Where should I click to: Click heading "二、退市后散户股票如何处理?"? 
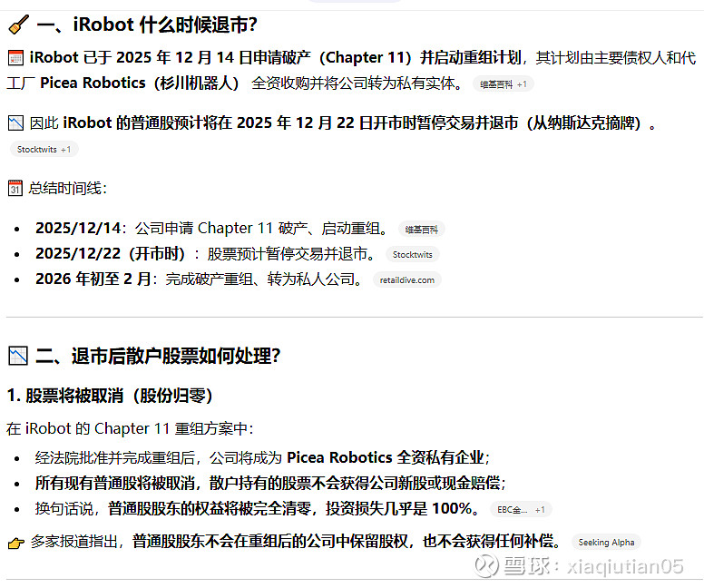158,356
